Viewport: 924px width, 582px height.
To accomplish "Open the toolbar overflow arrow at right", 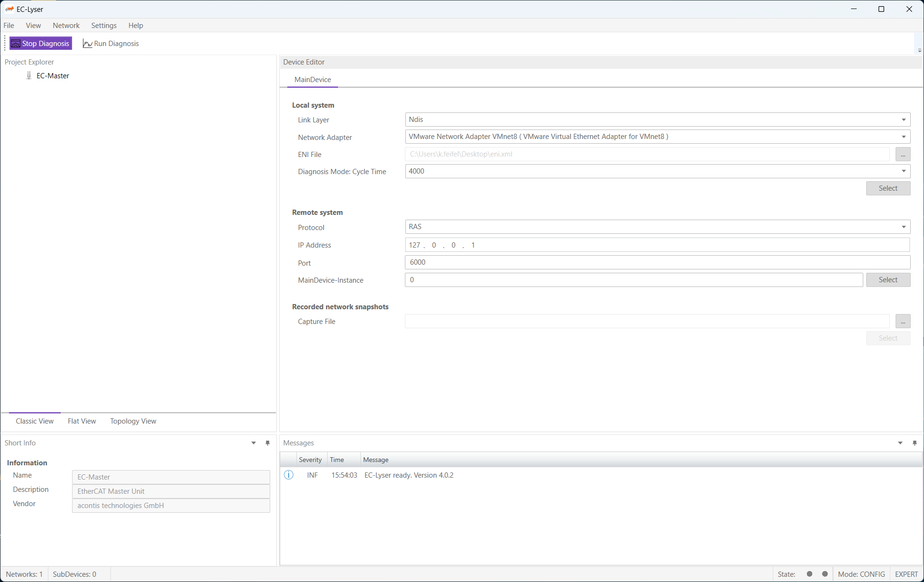I will 919,50.
